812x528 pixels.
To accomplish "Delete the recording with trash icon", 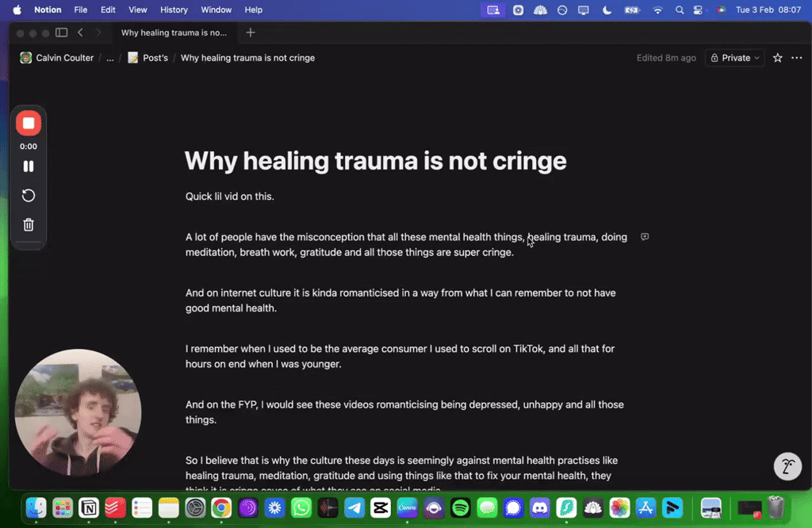I will (x=28, y=224).
